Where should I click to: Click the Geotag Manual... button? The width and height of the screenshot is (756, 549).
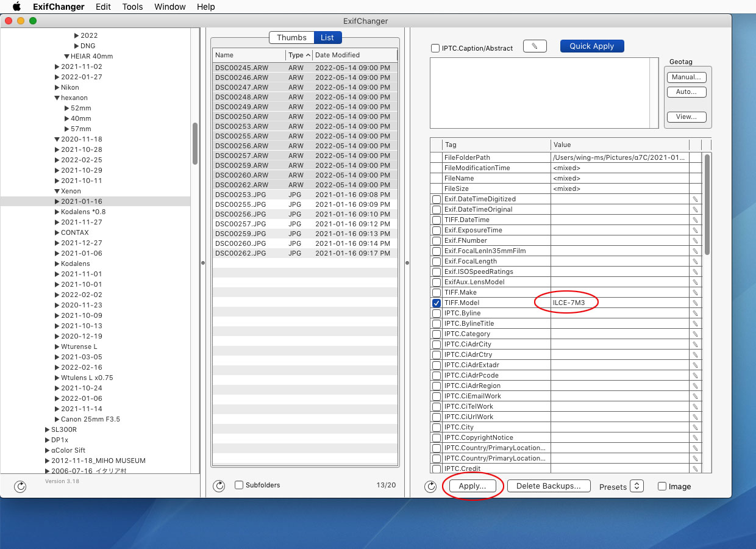pos(686,77)
